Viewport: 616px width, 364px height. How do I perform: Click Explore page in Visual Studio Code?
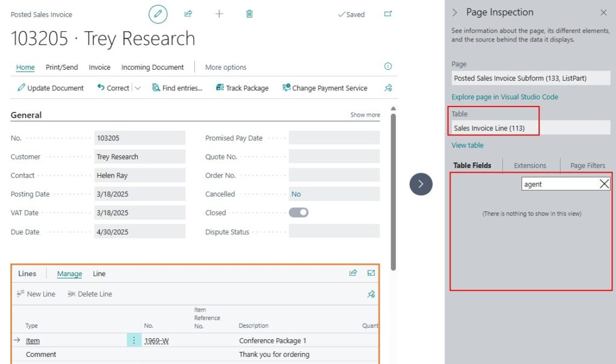click(505, 97)
